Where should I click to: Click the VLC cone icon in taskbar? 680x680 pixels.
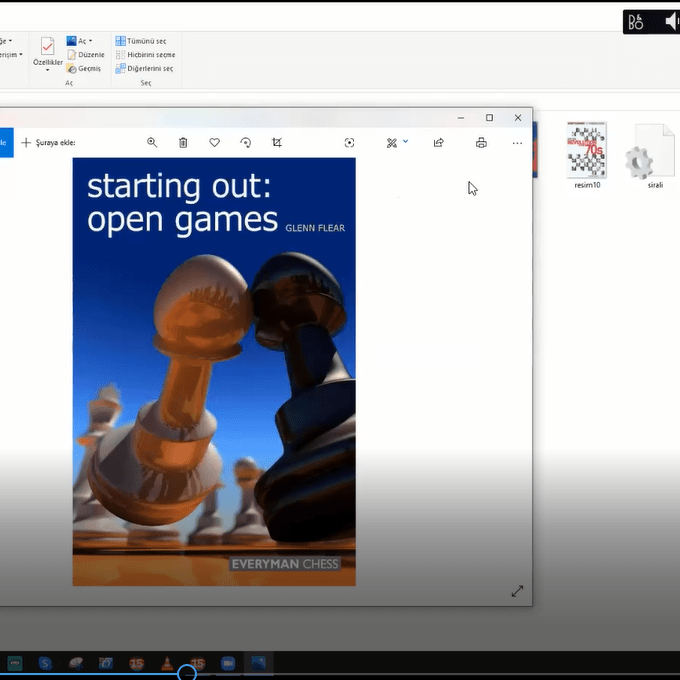tap(167, 663)
